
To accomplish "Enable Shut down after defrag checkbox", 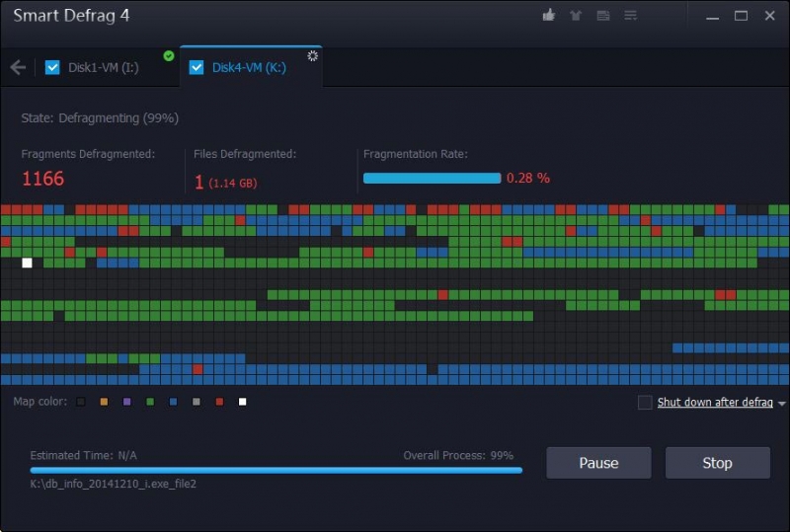I will 645,402.
